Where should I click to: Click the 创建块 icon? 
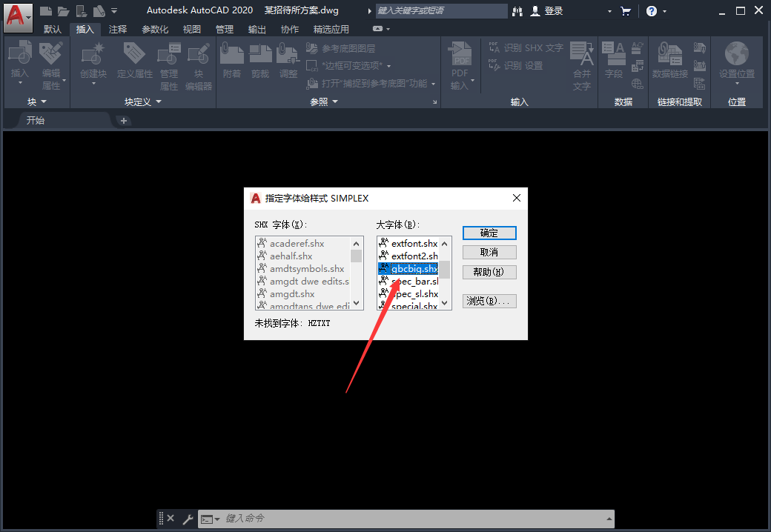pos(93,53)
